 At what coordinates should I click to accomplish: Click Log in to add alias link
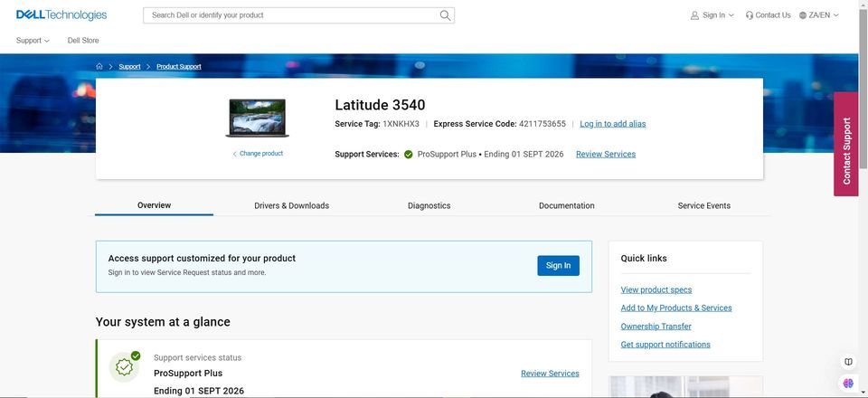pos(612,124)
